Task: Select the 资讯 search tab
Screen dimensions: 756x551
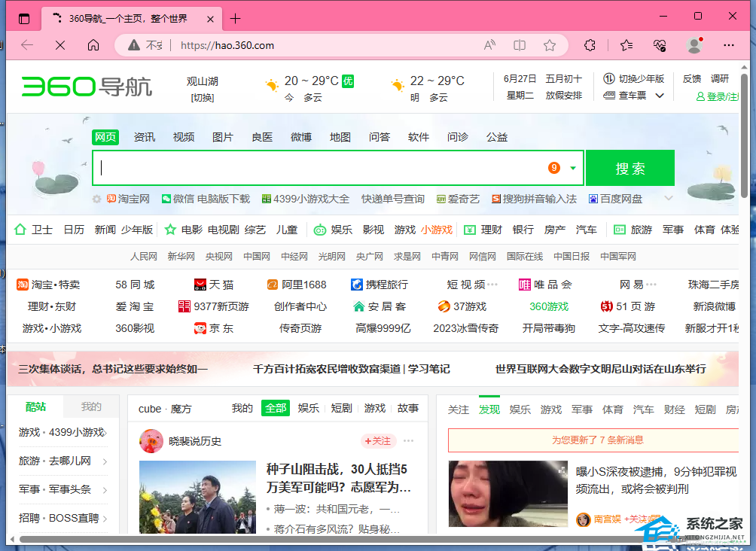Action: (x=144, y=138)
